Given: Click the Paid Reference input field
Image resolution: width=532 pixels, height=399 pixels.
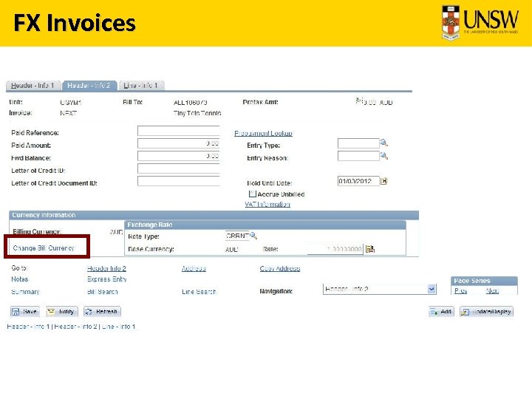Looking at the screenshot, I should tap(179, 131).
